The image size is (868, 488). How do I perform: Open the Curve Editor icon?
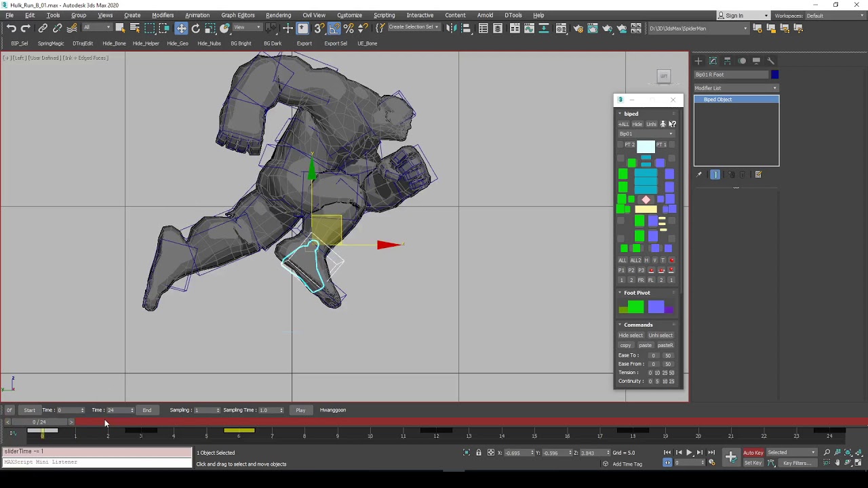[529, 28]
